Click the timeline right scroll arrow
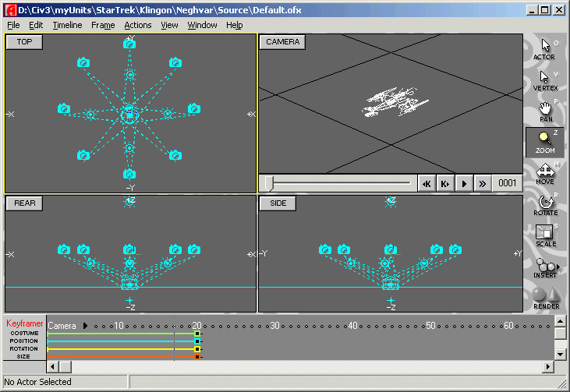This screenshot has height=392, width=570. [548, 367]
